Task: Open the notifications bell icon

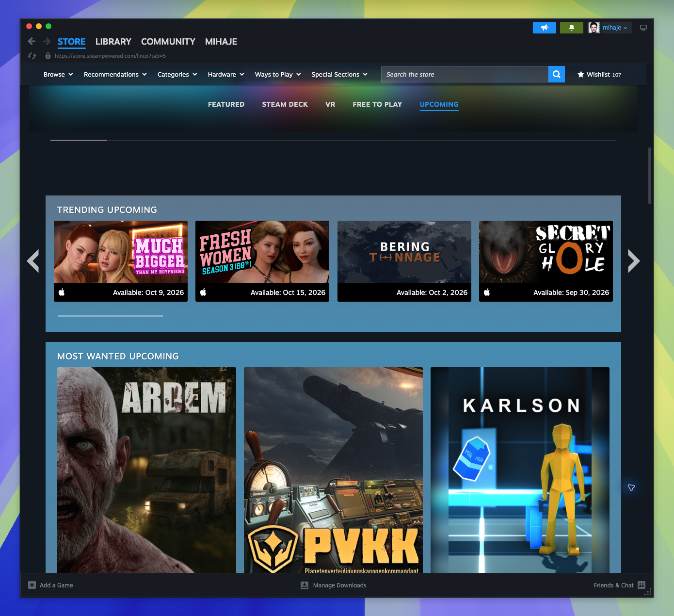Action: click(572, 28)
